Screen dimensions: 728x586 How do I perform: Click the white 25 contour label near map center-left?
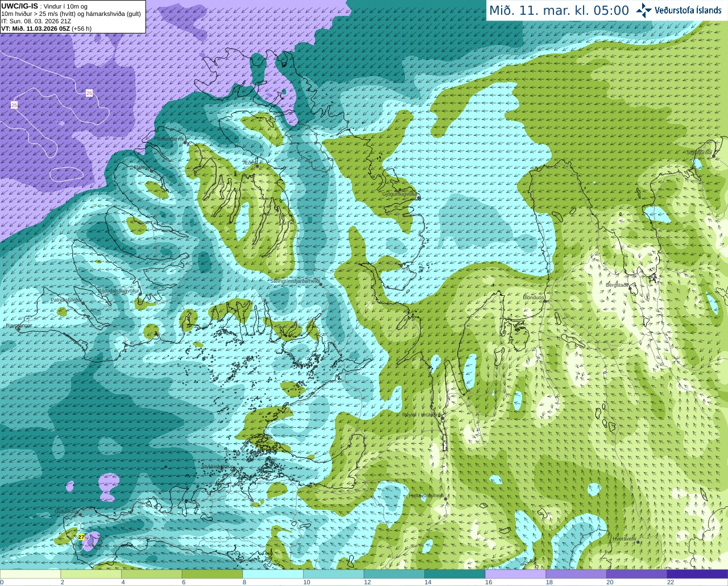pos(89,93)
